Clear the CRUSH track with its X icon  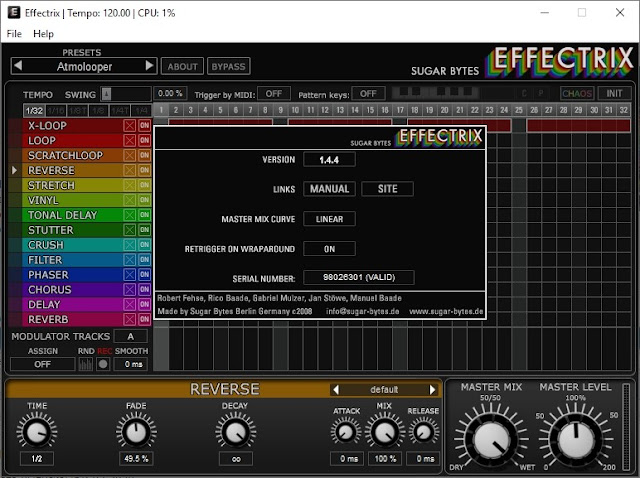130,245
